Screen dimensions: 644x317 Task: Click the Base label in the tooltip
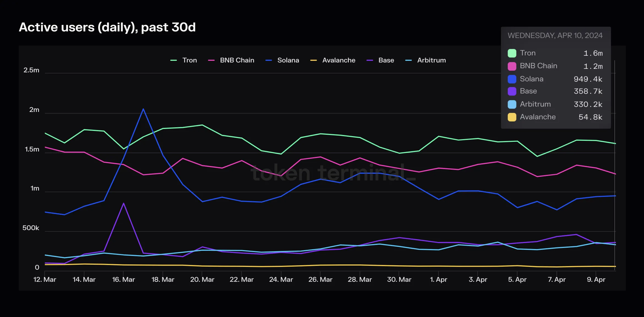tap(528, 91)
